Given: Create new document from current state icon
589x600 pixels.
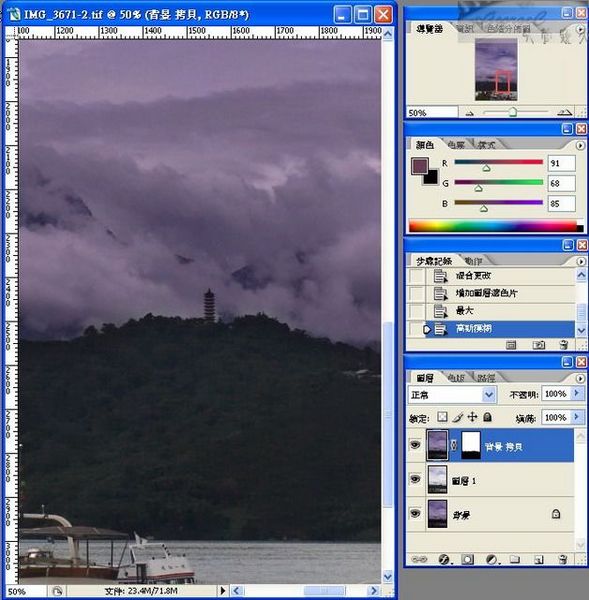Looking at the screenshot, I should pos(511,345).
